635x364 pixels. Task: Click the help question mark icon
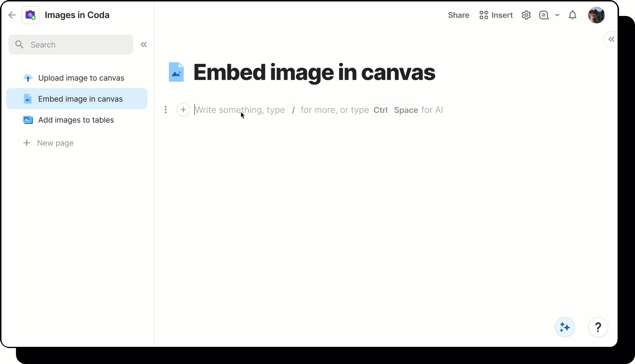point(598,327)
